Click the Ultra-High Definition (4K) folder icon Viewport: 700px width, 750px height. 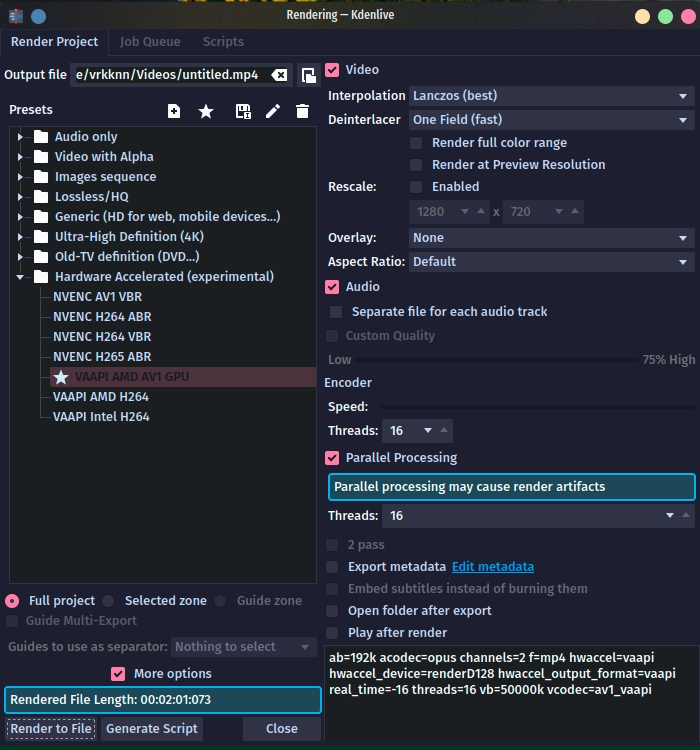[41, 237]
